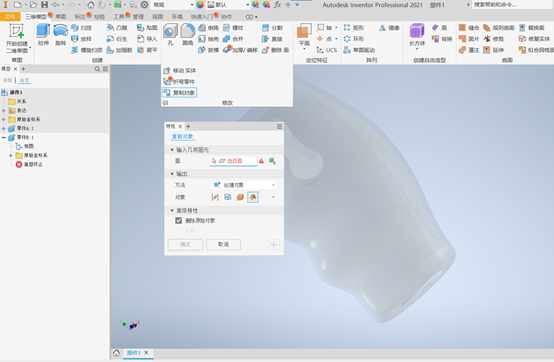The image size is (554, 362).
Task: Open the 文件 menu tab
Action: coord(10,17)
